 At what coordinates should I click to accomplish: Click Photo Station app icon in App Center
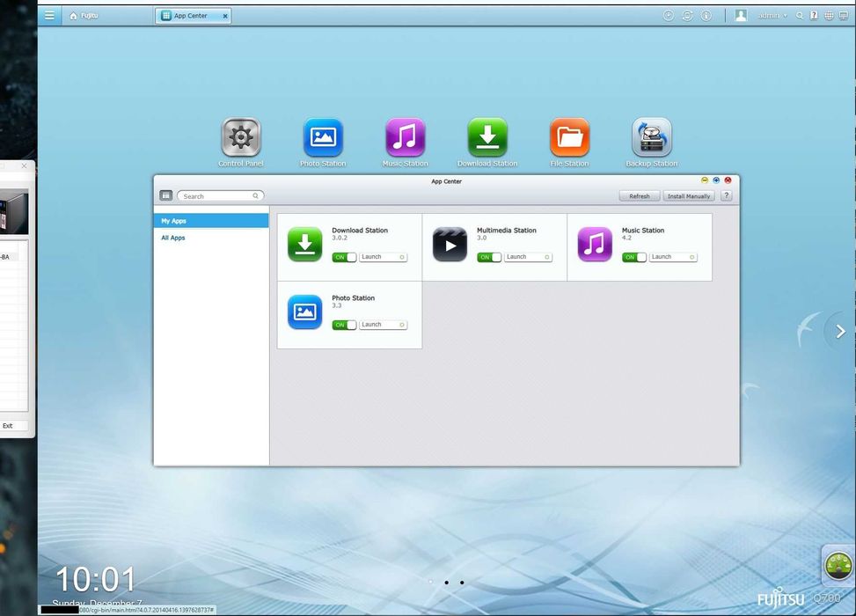[304, 312]
